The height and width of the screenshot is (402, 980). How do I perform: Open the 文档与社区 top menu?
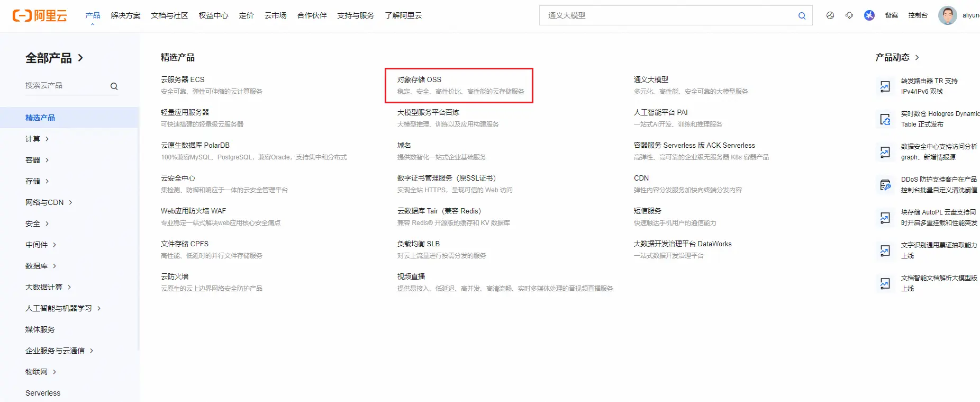point(169,15)
